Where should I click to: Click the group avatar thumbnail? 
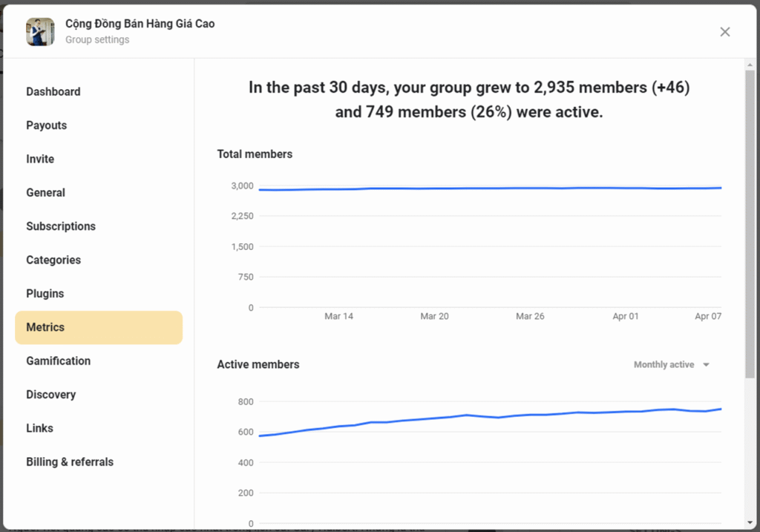(x=40, y=32)
